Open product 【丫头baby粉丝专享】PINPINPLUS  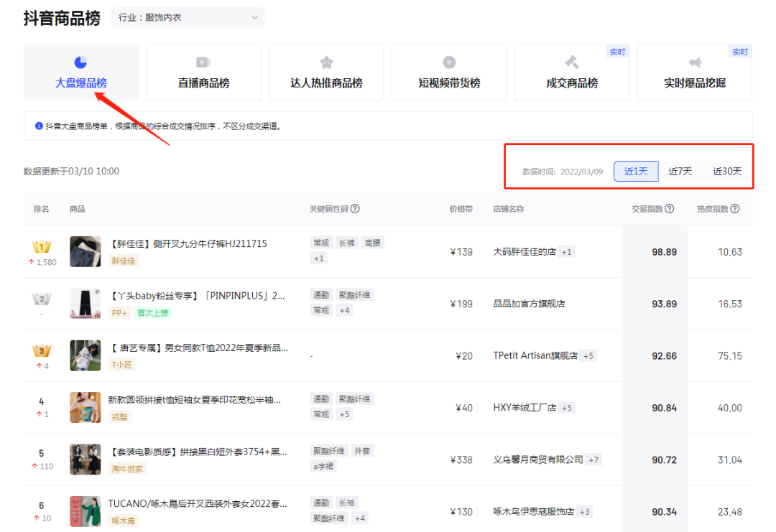[197, 296]
